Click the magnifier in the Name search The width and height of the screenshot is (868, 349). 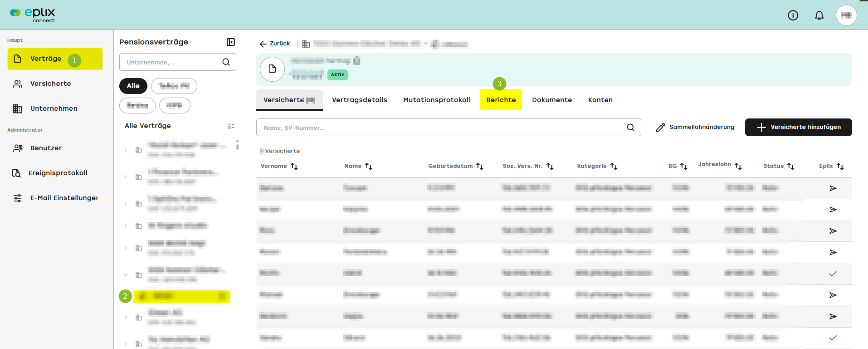(630, 128)
